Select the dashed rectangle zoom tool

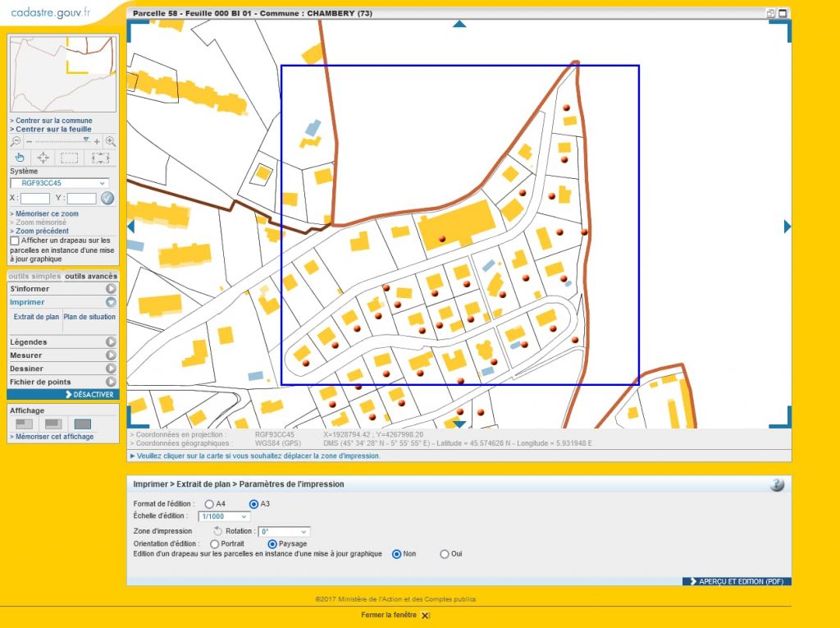70,158
